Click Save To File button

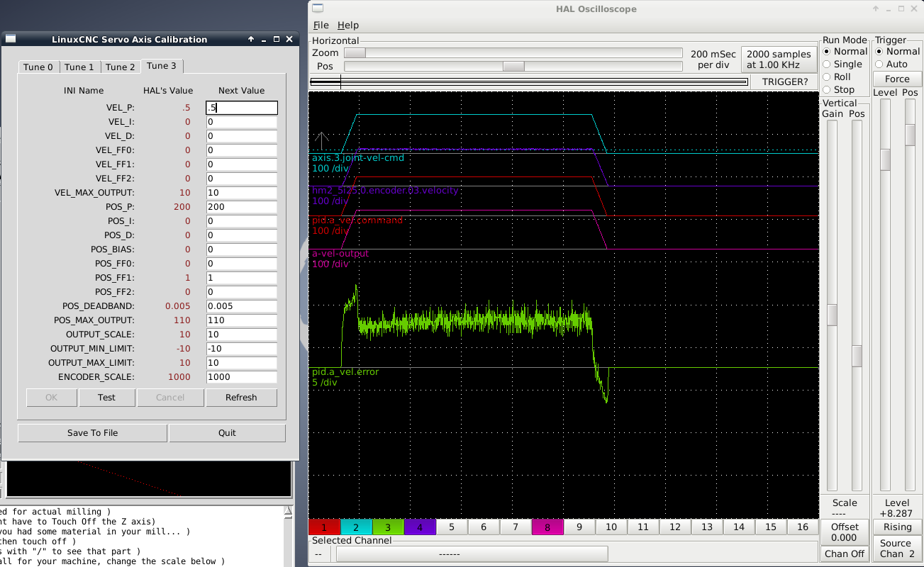click(x=93, y=433)
